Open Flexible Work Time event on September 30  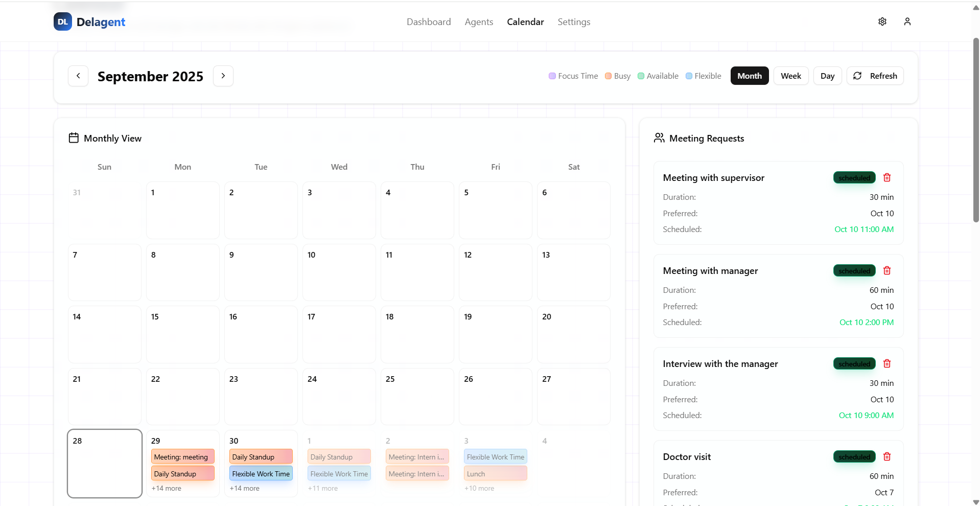click(261, 473)
